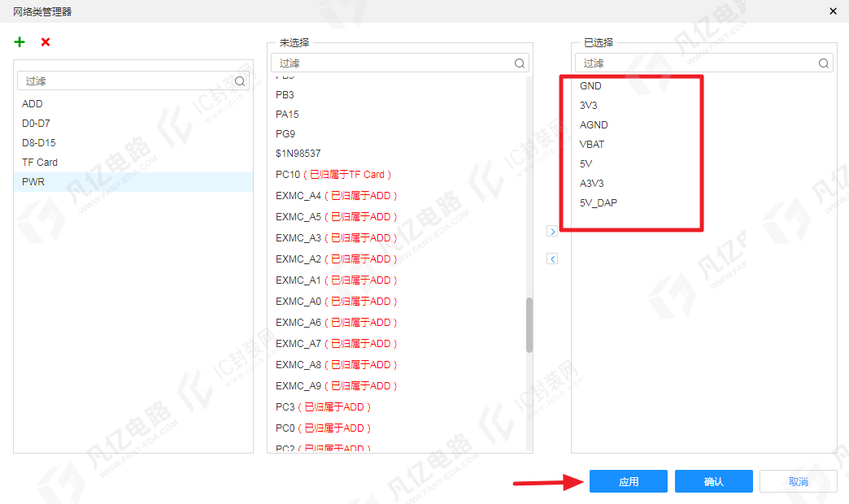Cancel with the 取消 button
Screen dimensions: 849x504
click(x=798, y=481)
